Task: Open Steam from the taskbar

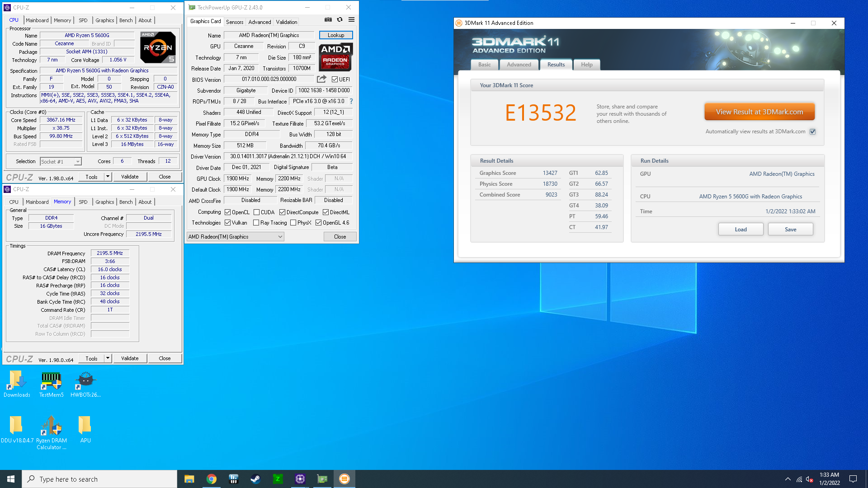Action: (x=255, y=479)
